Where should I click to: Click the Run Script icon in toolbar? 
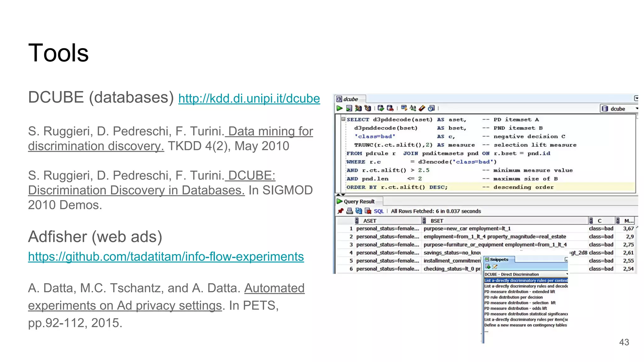(x=349, y=108)
